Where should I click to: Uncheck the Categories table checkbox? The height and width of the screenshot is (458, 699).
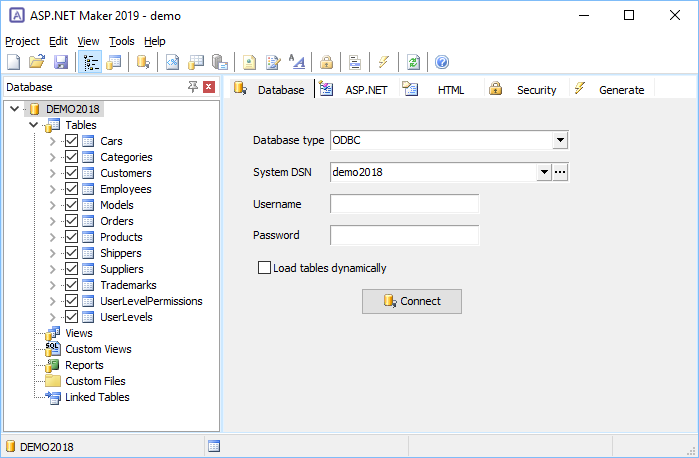[71, 157]
